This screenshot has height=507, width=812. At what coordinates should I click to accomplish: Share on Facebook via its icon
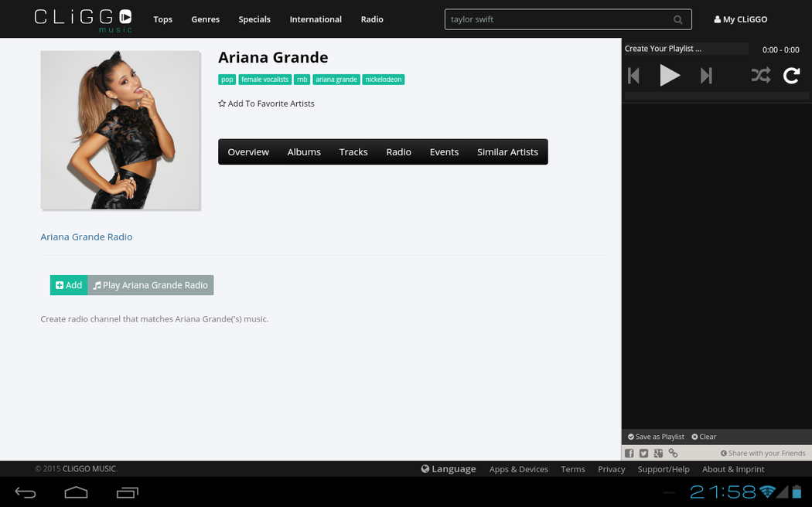[629, 454]
